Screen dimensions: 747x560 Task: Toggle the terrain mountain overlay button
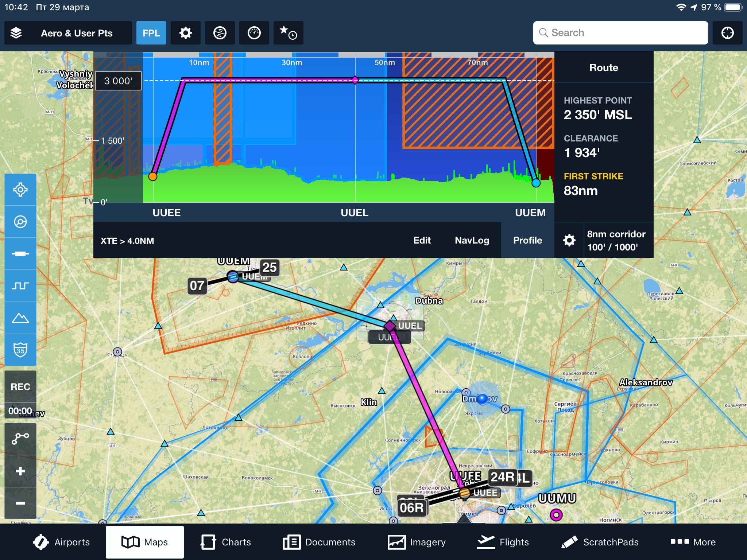(x=20, y=318)
